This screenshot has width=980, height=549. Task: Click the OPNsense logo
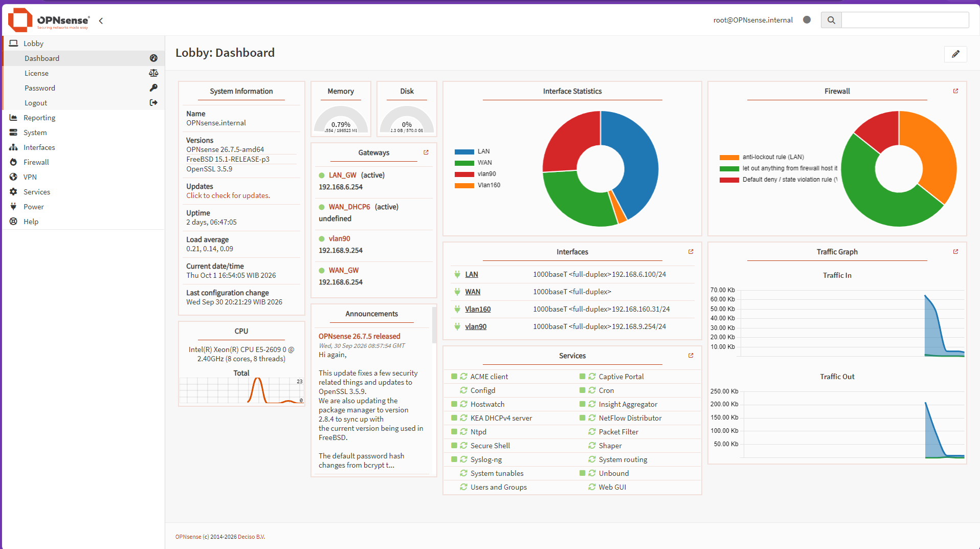(49, 20)
